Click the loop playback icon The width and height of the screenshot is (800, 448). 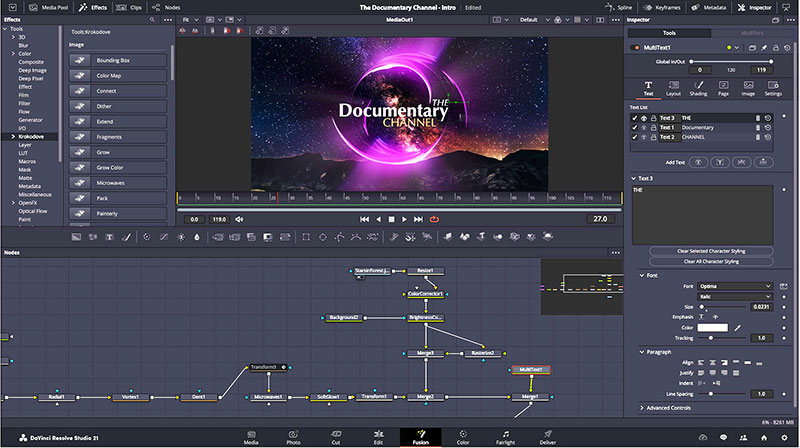tap(434, 219)
